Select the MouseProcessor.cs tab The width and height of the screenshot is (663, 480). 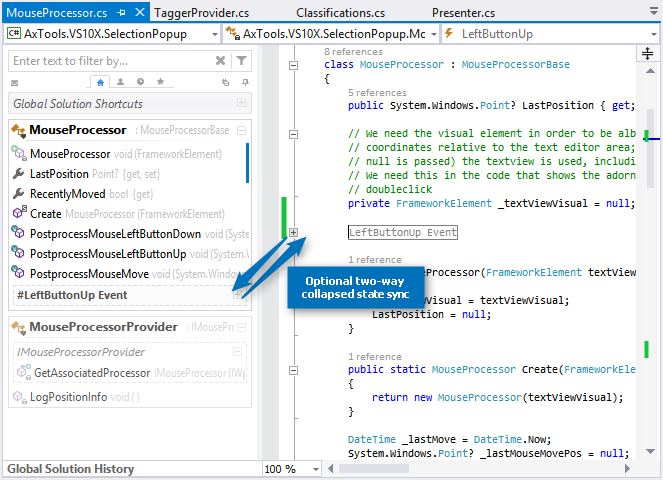coord(57,13)
